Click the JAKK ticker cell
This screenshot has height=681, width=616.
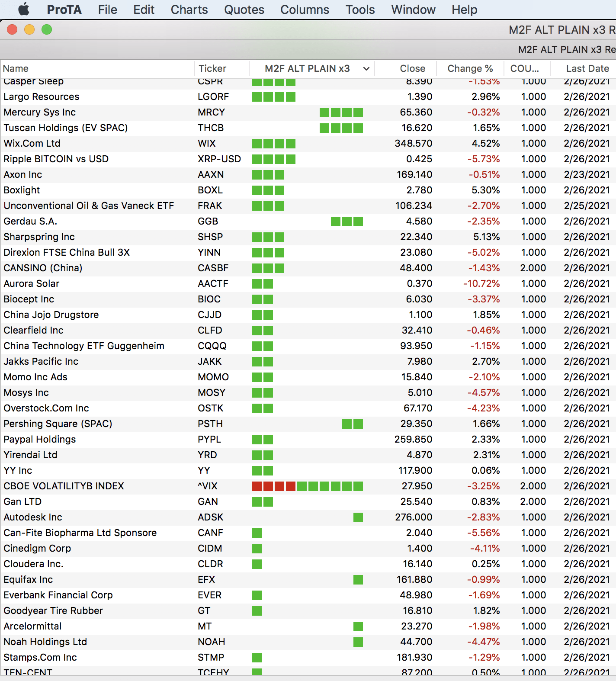point(209,361)
